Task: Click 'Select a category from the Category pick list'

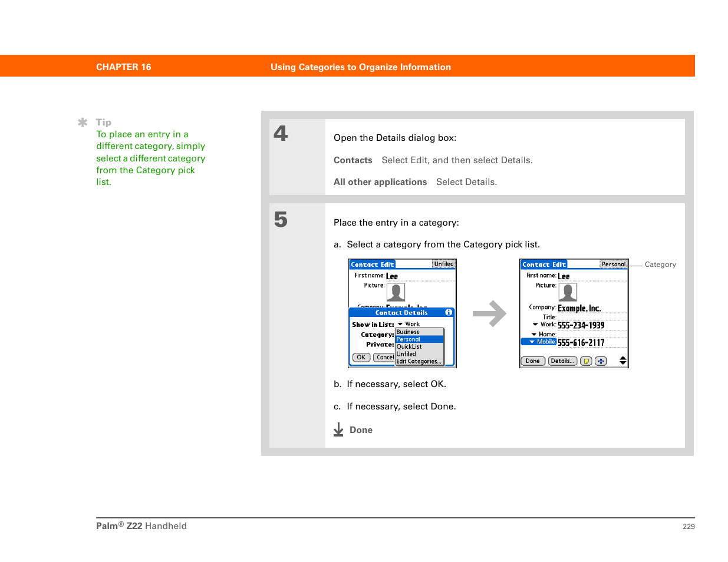Action: 443,244
